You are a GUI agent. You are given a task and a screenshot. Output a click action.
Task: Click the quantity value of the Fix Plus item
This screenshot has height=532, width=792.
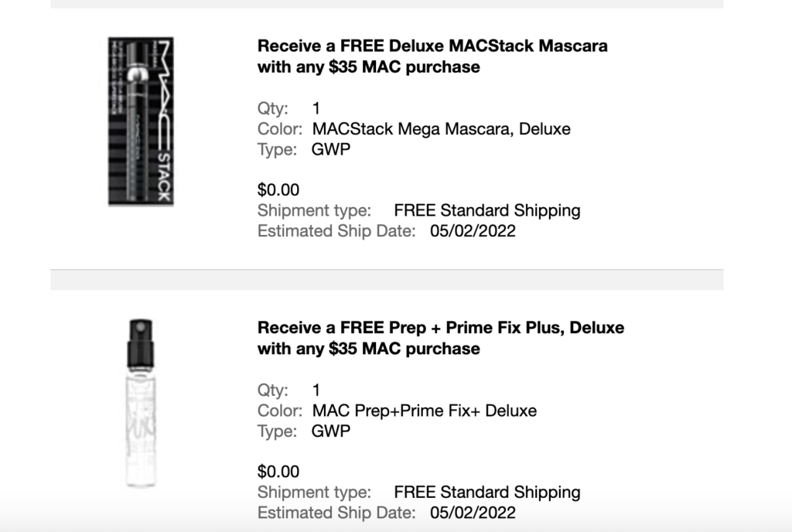[x=316, y=390]
